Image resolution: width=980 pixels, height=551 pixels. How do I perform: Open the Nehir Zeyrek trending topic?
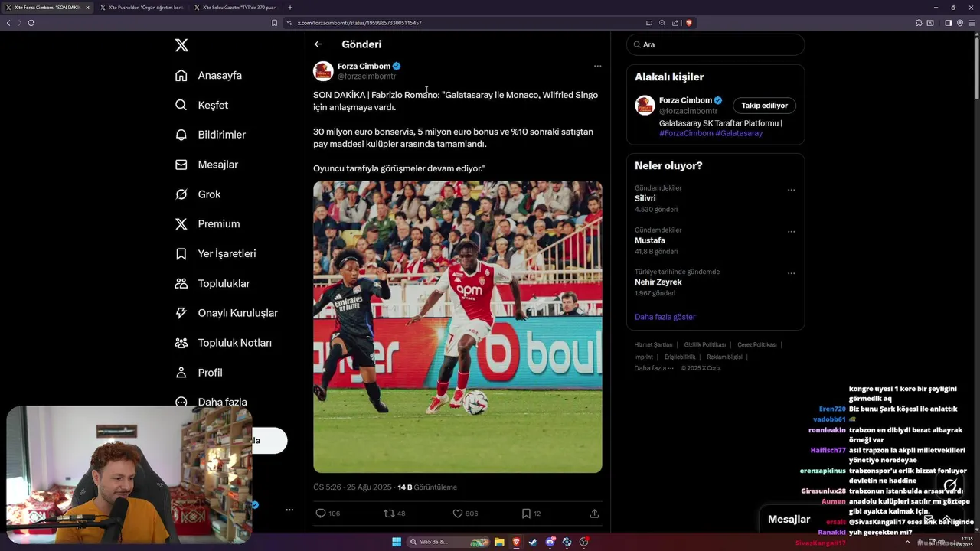[658, 282]
